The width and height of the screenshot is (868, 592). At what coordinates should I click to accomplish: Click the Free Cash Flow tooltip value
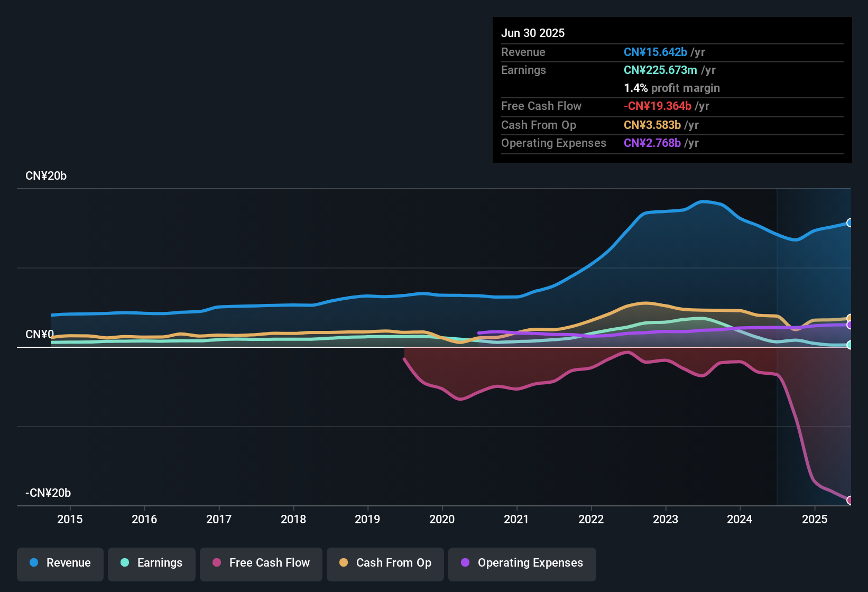[658, 106]
